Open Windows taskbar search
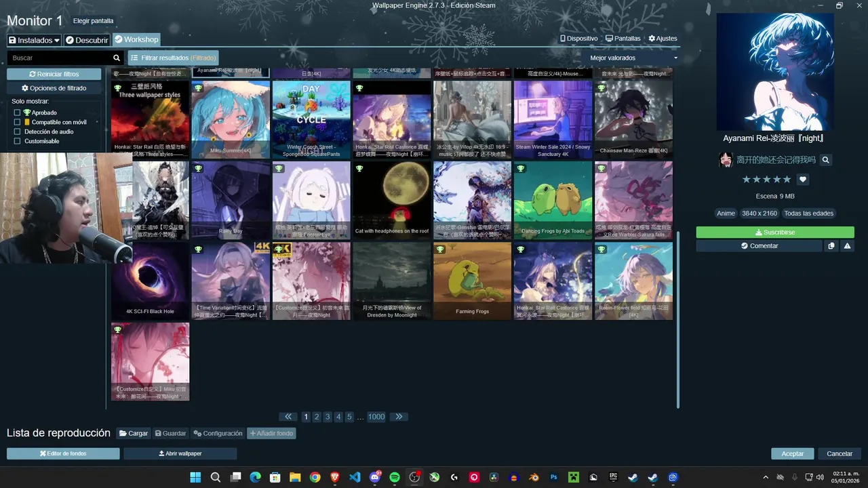 pyautogui.click(x=216, y=477)
